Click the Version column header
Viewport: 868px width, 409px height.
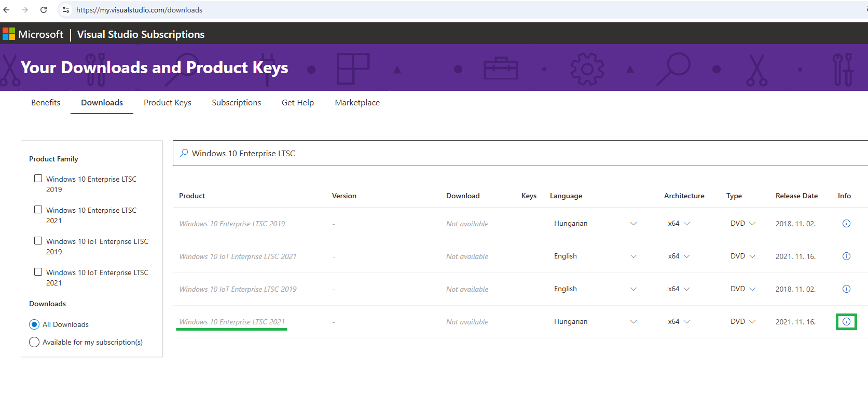(x=344, y=196)
